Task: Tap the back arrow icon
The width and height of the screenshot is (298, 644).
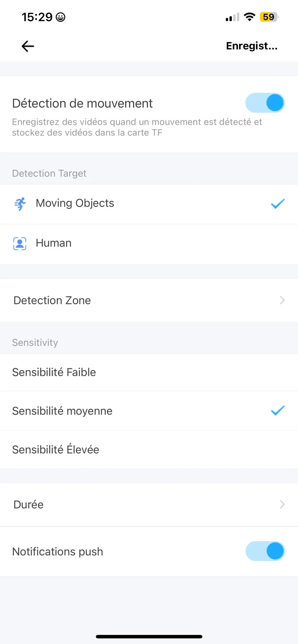Action: [x=28, y=46]
